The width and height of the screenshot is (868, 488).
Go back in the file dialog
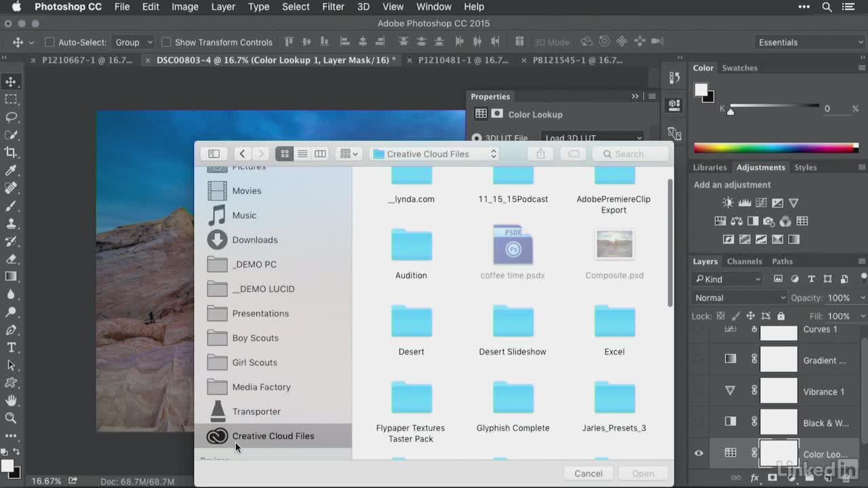pos(242,154)
